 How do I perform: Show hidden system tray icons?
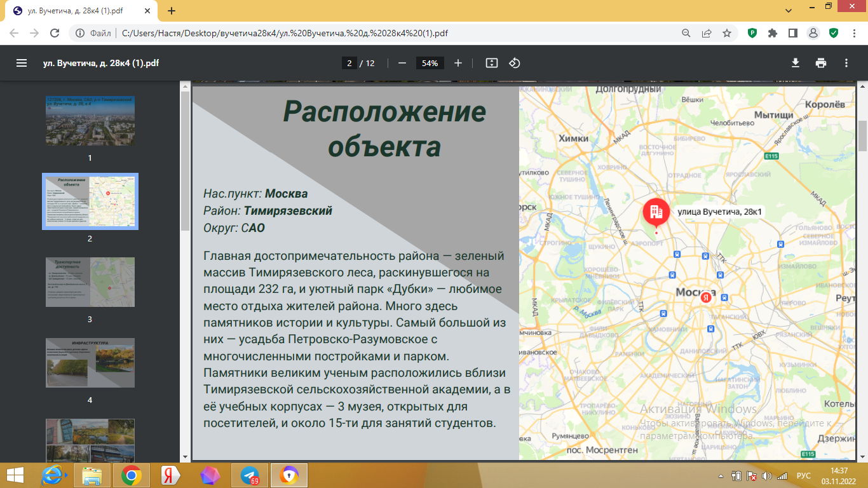722,475
